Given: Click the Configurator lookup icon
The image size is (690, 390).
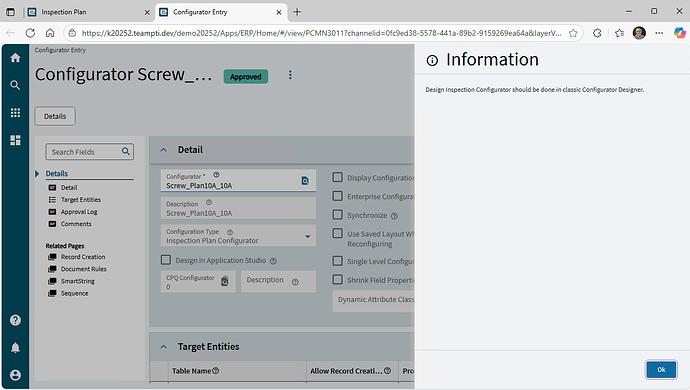Looking at the screenshot, I should (305, 180).
